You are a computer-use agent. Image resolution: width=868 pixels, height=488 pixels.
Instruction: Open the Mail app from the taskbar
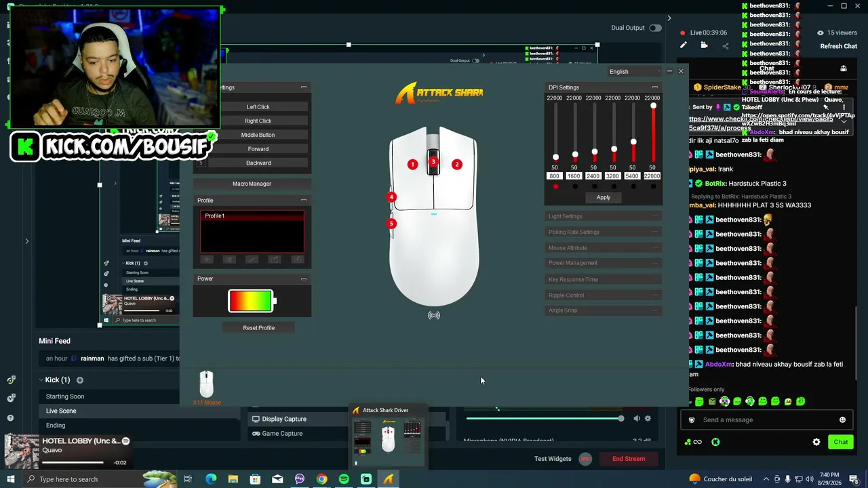(x=277, y=479)
